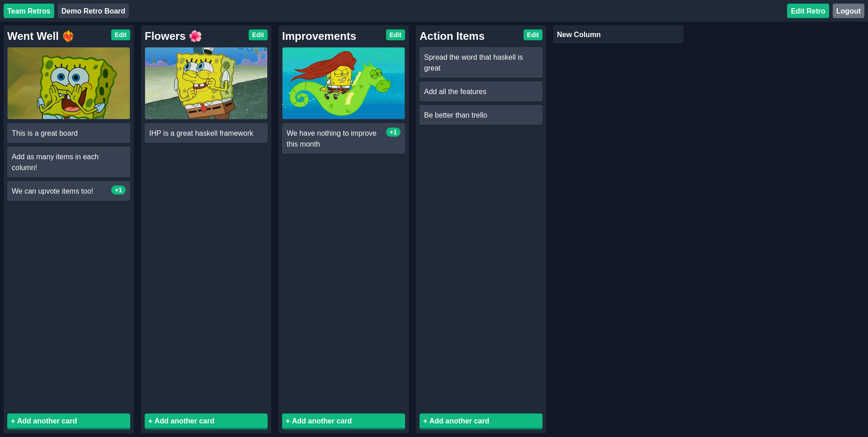The width and height of the screenshot is (868, 437).
Task: Select the 'We can upvote items too!' card
Action: click(x=69, y=191)
